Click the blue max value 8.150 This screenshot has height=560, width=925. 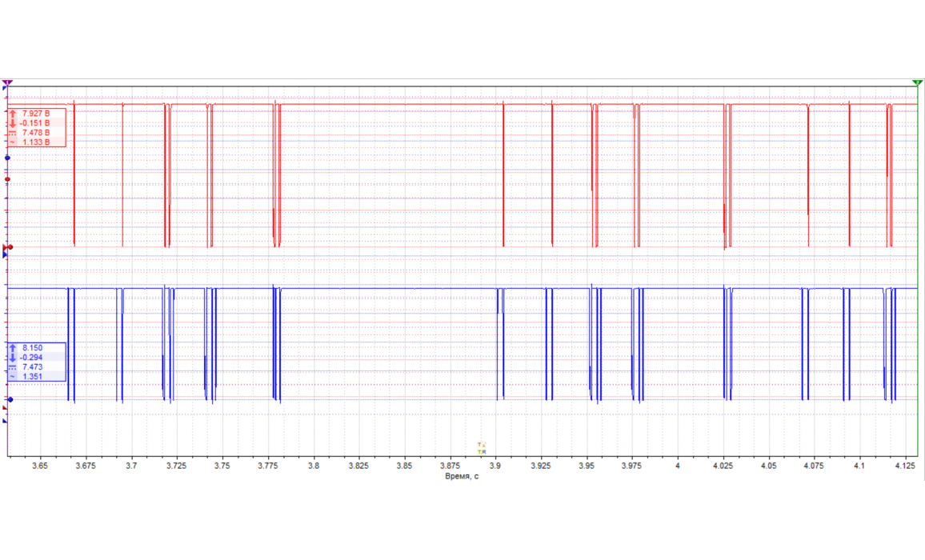tap(32, 348)
